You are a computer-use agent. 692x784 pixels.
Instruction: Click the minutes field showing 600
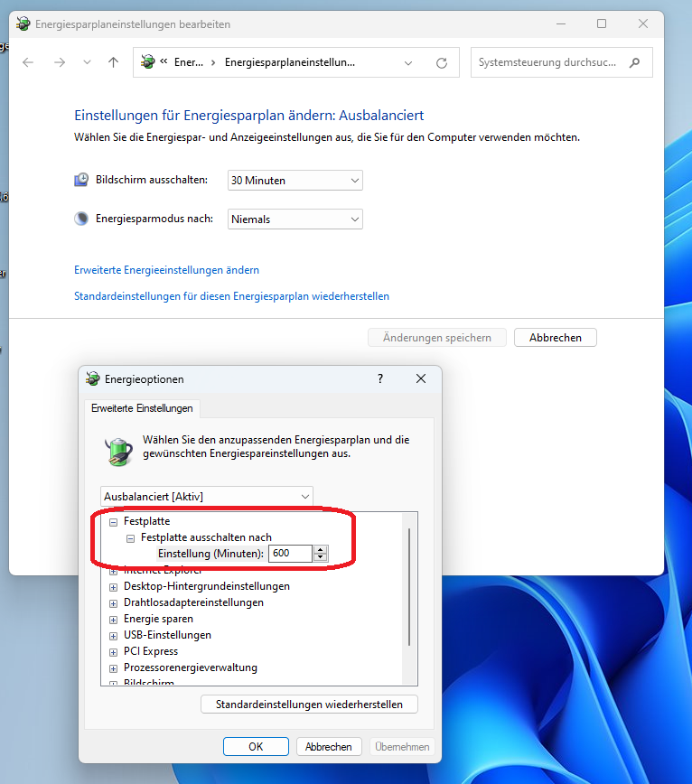tap(291, 553)
